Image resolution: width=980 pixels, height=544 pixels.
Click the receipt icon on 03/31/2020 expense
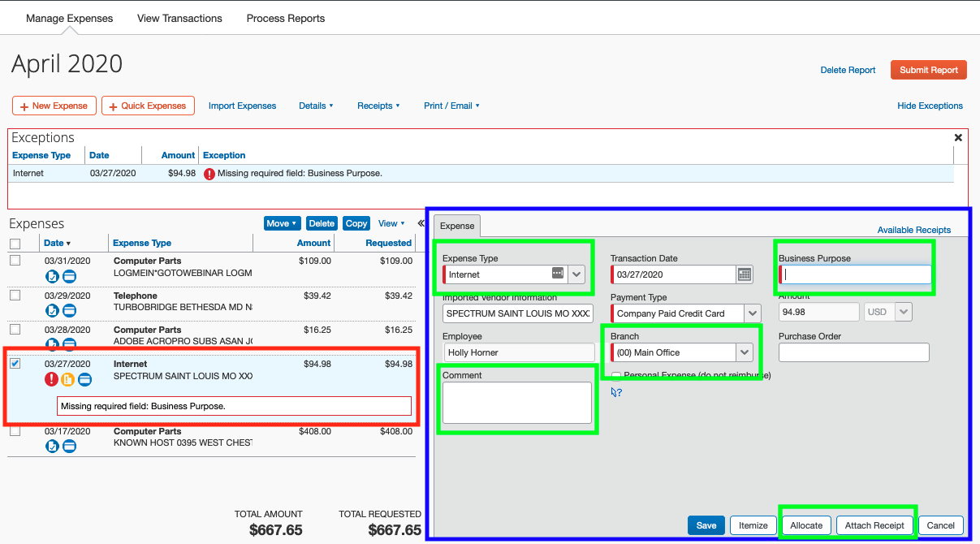tap(53, 277)
